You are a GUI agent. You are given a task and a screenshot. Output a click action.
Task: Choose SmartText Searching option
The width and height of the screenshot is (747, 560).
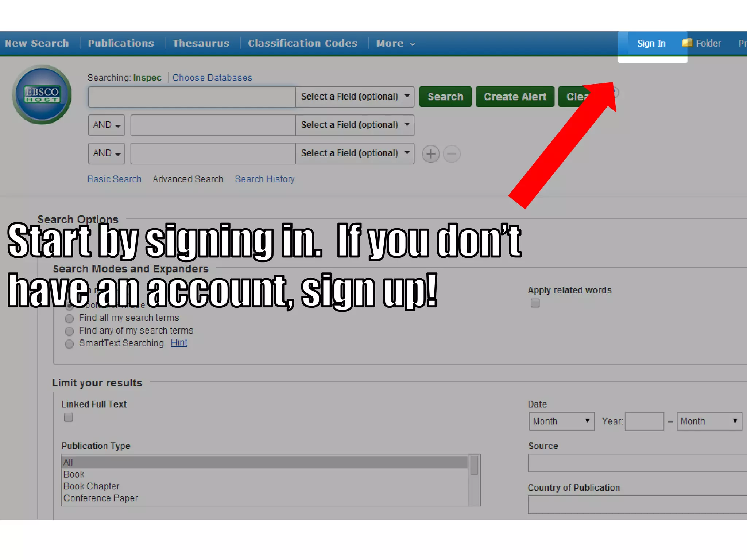(69, 344)
